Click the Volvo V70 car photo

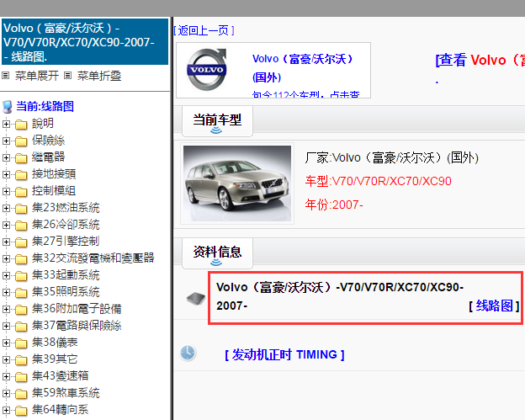coord(237,183)
